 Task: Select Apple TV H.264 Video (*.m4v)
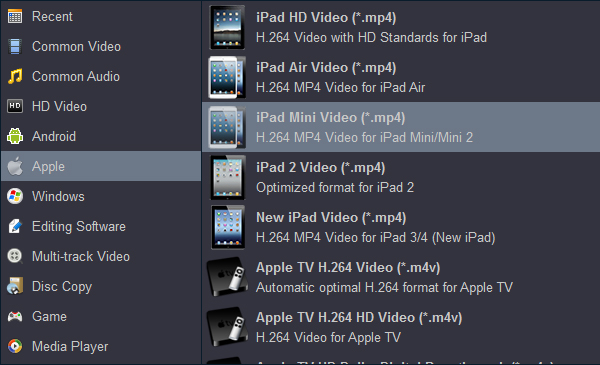click(x=401, y=277)
